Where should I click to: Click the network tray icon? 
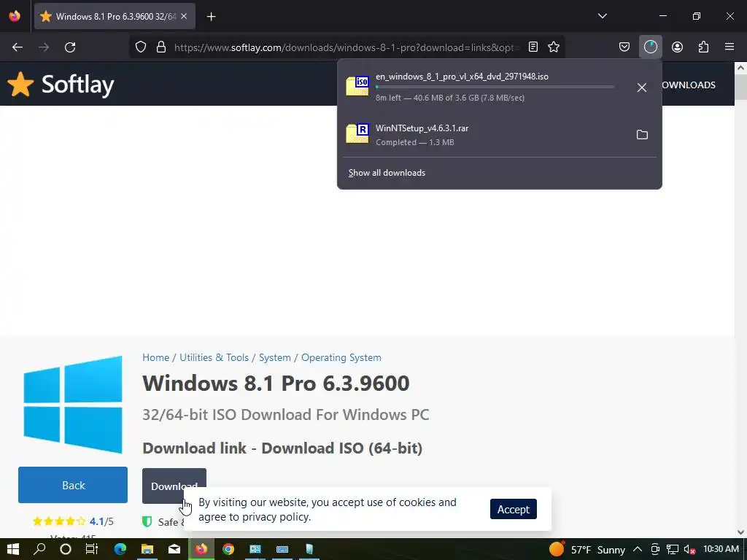(672, 550)
